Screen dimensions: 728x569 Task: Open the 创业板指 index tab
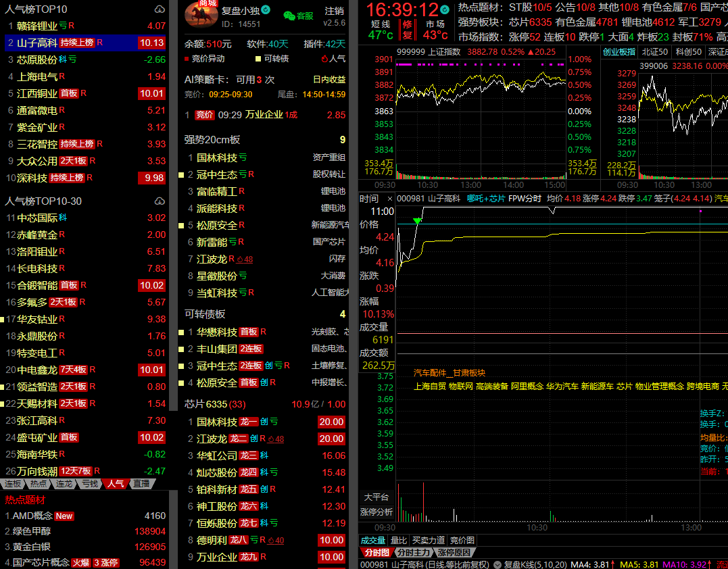coord(619,52)
